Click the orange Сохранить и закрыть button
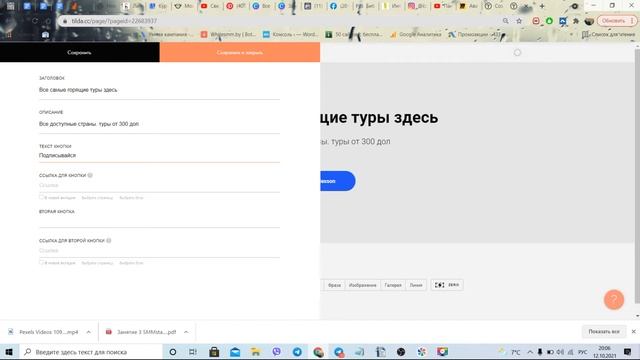The height and width of the screenshot is (360, 640). click(x=240, y=52)
